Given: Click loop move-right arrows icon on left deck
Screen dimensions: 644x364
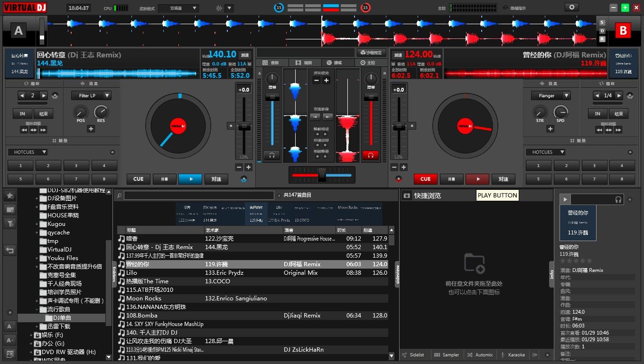Looking at the screenshot, I should [x=42, y=130].
